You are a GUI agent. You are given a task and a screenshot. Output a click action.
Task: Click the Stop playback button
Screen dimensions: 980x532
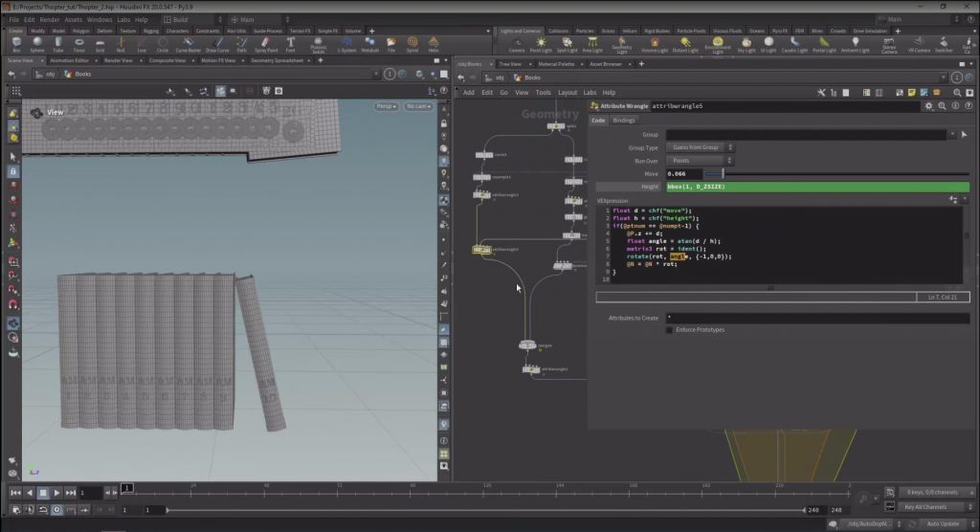coord(42,493)
